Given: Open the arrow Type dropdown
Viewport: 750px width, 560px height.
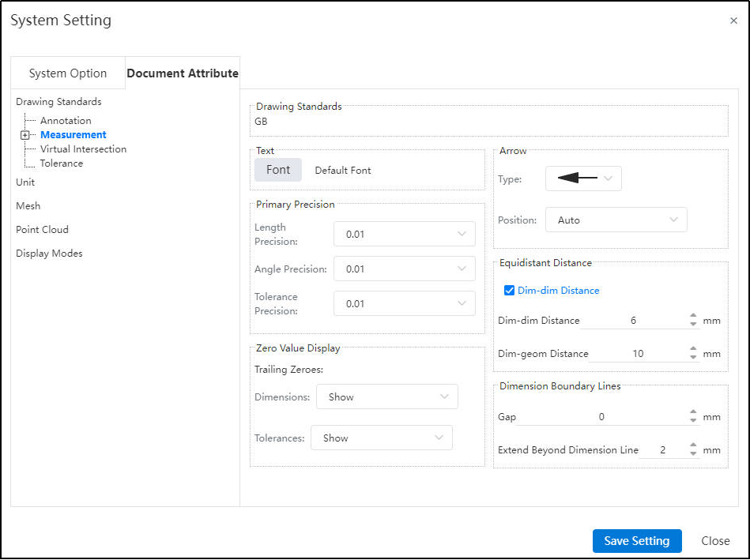Looking at the screenshot, I should pos(583,179).
